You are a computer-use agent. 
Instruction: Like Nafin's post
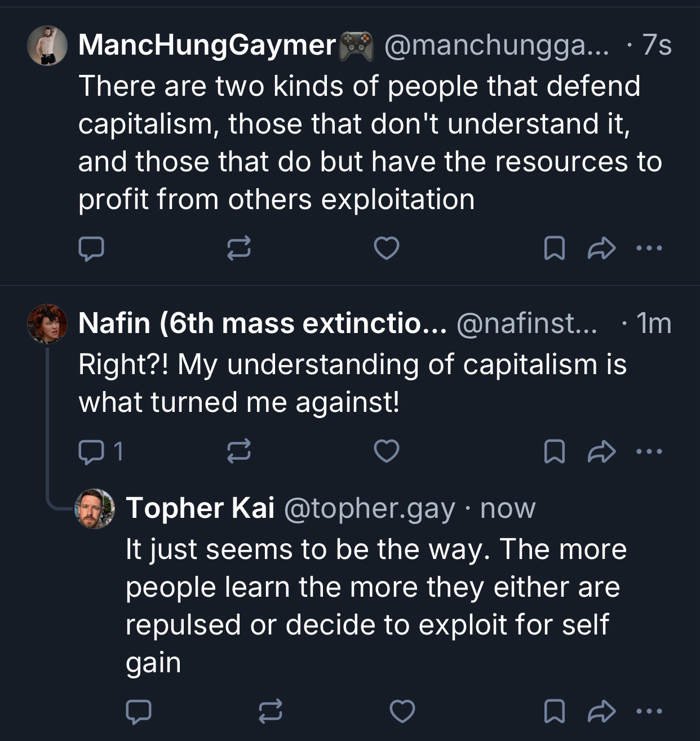[x=387, y=452]
